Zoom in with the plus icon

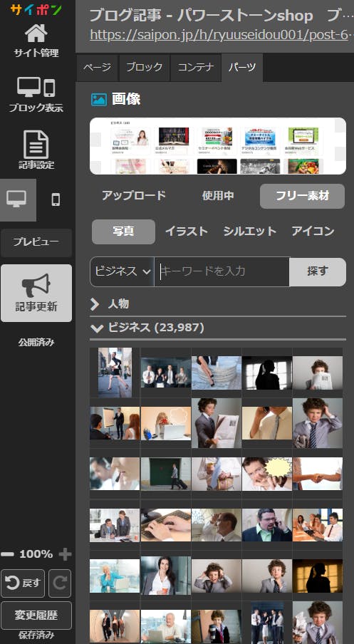pyautogui.click(x=65, y=554)
